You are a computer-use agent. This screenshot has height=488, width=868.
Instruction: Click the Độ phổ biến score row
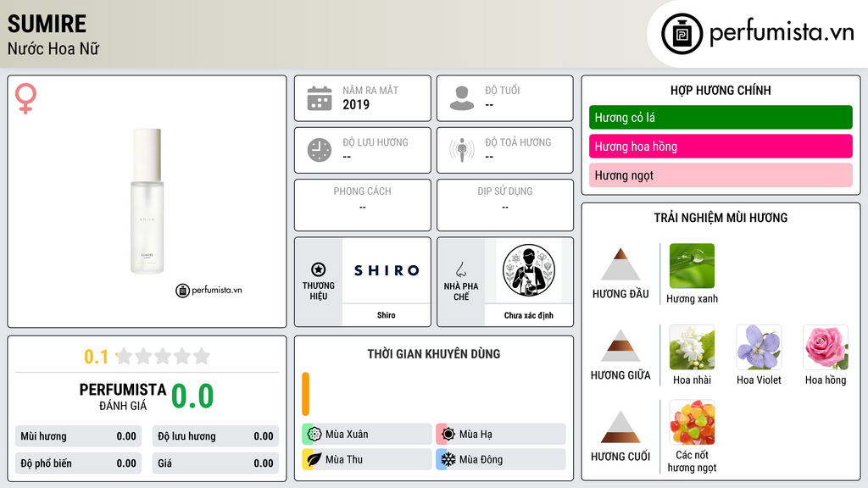pyautogui.click(x=78, y=463)
